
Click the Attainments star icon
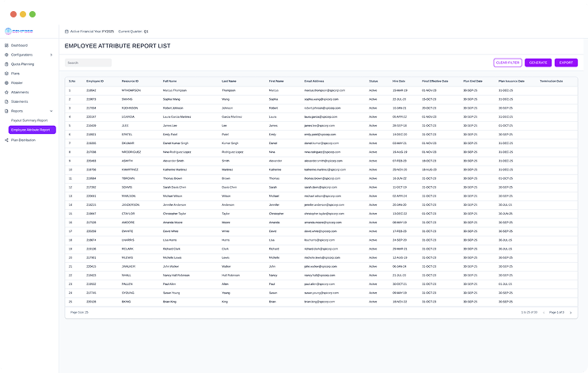[6, 93]
